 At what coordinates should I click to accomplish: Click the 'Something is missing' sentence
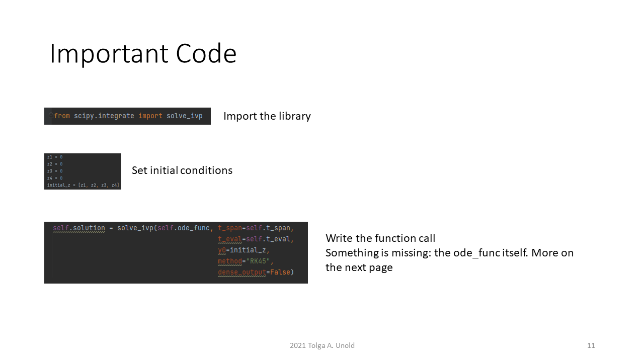tap(449, 253)
